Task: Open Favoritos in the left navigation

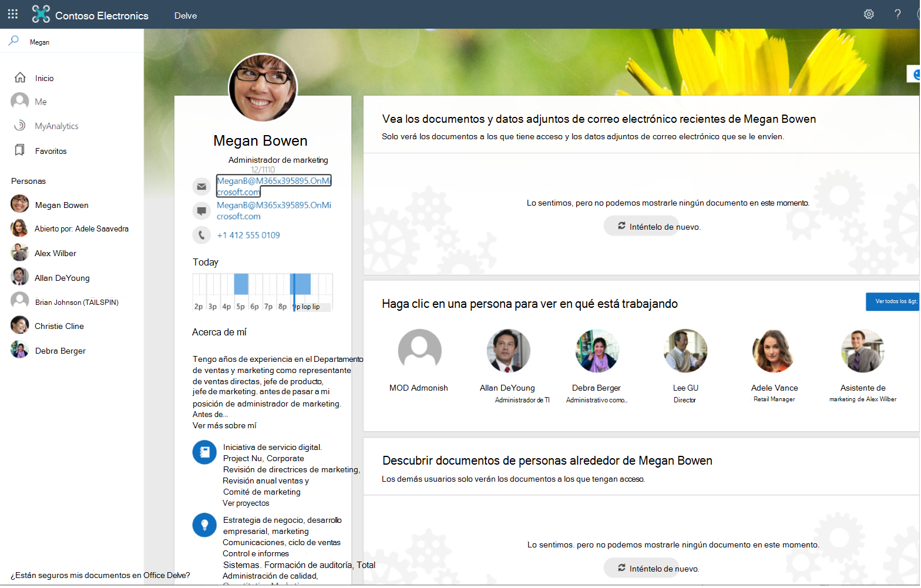Action: (51, 151)
